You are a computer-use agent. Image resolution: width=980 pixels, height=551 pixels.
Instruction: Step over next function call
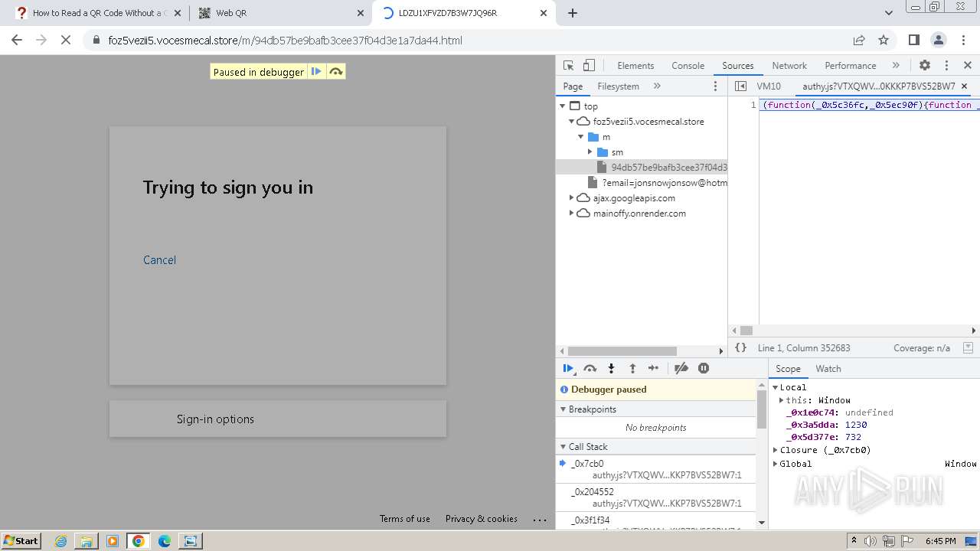click(590, 368)
